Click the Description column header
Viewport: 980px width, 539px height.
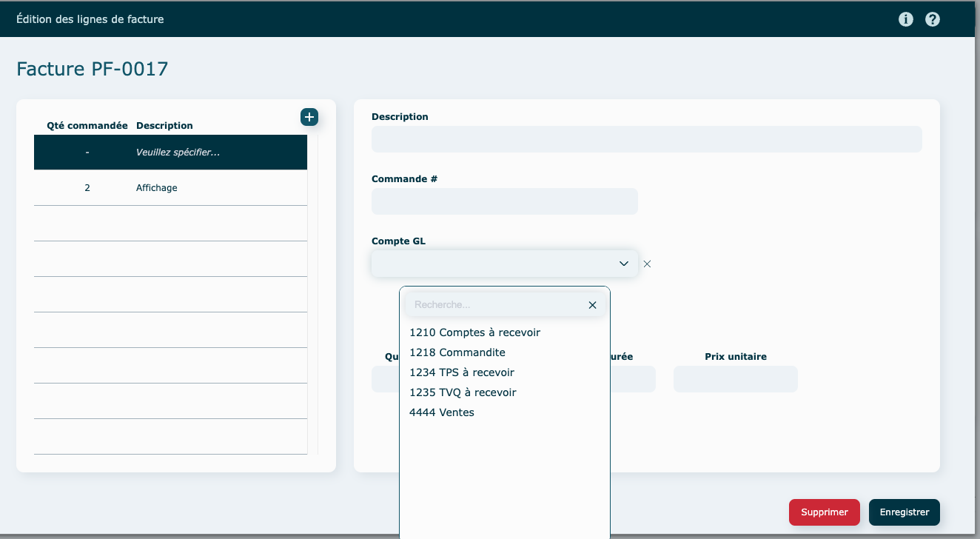click(x=164, y=126)
